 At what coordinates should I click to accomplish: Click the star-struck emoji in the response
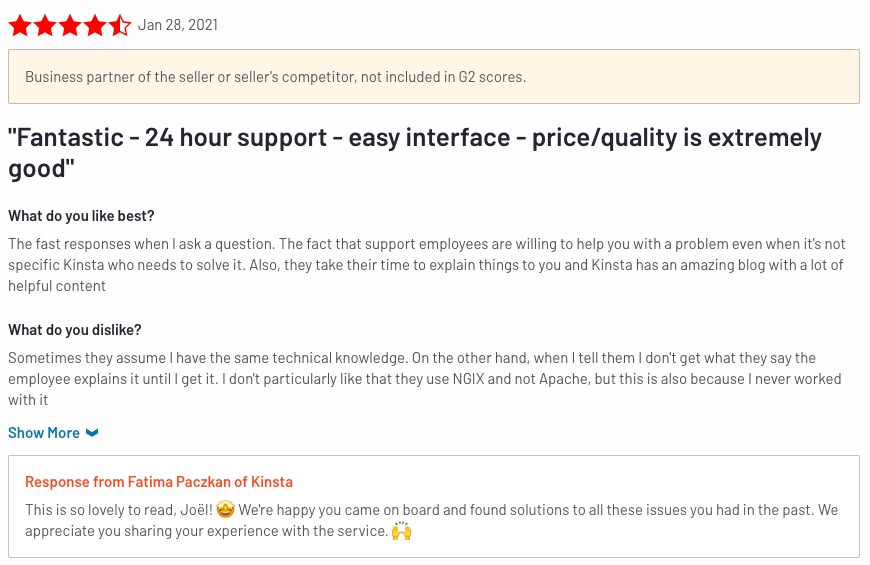[226, 509]
